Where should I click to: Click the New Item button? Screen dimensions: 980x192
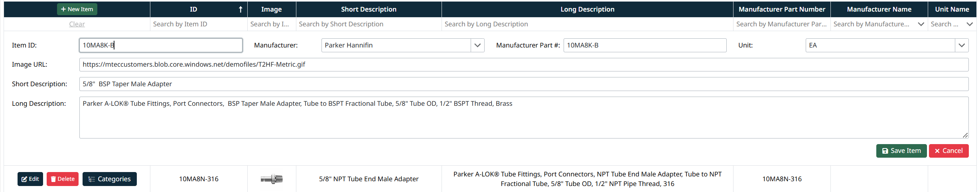point(77,9)
